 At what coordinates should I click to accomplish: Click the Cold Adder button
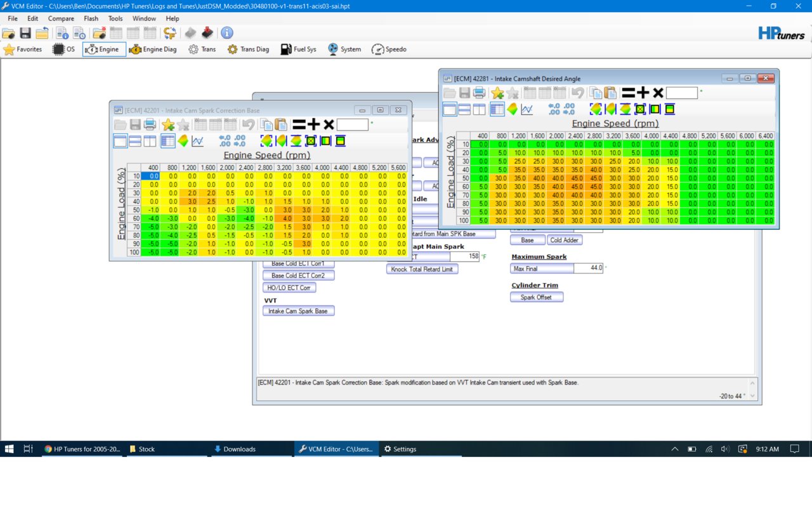pyautogui.click(x=565, y=240)
